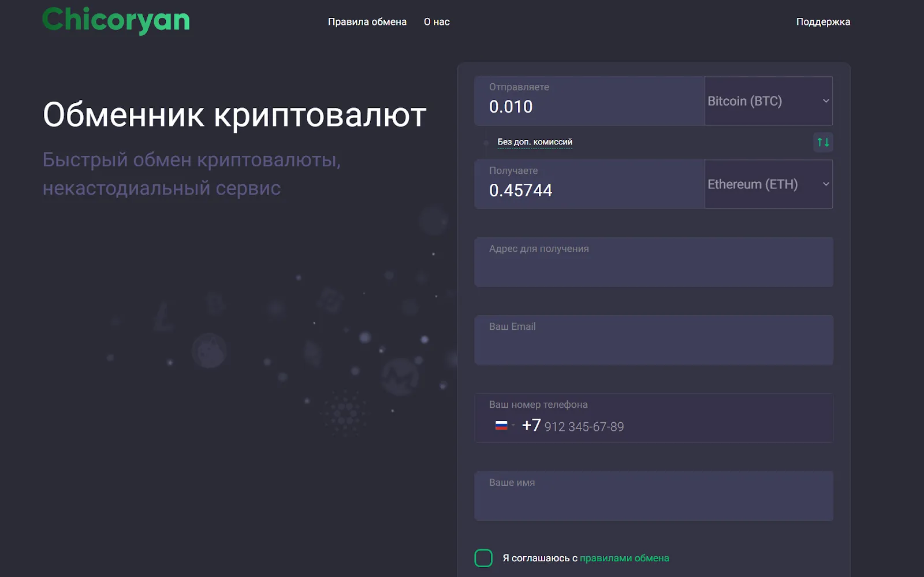Click the Ваше имя field

(654, 496)
